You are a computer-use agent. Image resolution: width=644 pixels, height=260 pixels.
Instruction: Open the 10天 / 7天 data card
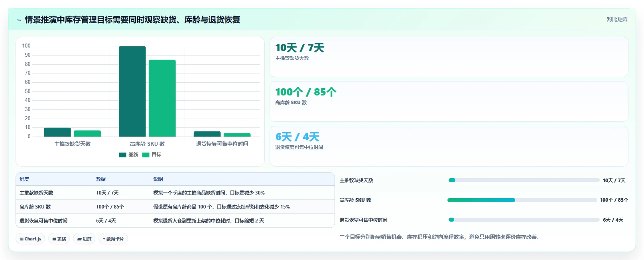pyautogui.click(x=449, y=57)
